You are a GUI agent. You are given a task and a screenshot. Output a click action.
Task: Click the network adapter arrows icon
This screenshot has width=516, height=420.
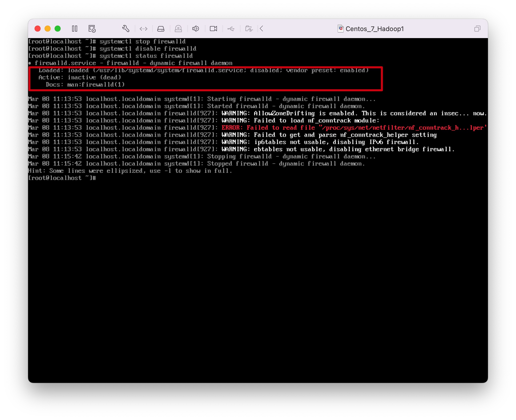144,29
